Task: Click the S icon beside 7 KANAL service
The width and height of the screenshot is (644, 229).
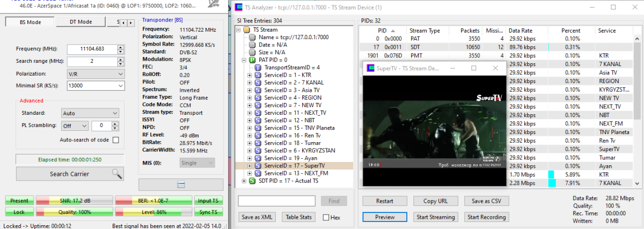Action: [258, 83]
